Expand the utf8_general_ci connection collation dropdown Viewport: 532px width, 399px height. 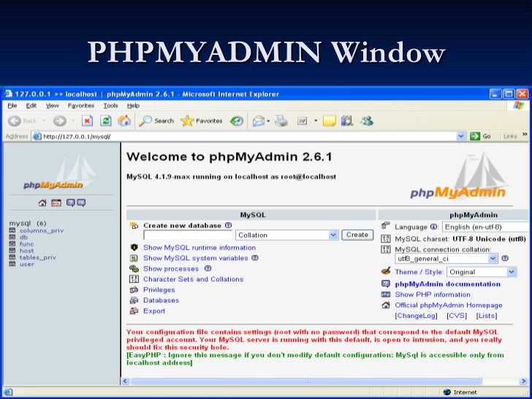[x=446, y=259]
